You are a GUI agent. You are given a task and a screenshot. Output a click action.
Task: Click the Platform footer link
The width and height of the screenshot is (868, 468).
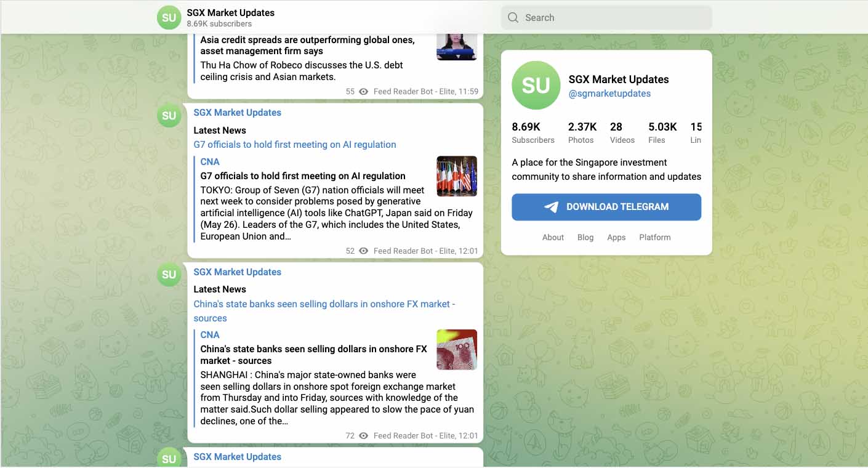click(x=654, y=237)
